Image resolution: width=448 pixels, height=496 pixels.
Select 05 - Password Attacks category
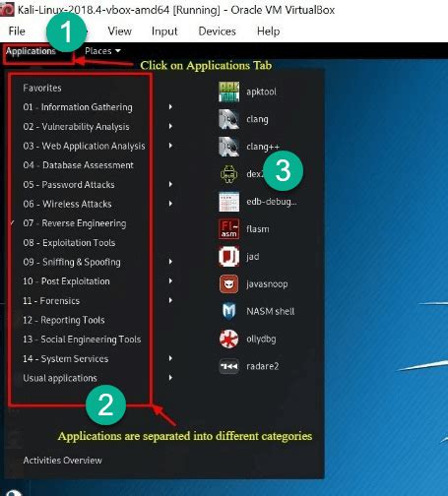pos(69,185)
